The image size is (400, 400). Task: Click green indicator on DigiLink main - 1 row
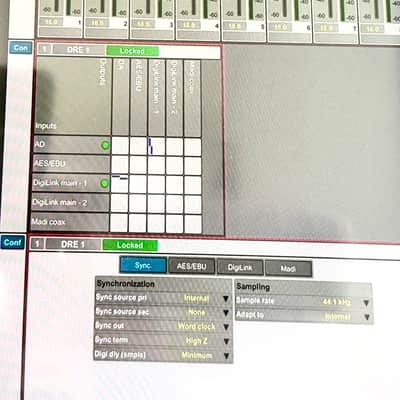104,183
